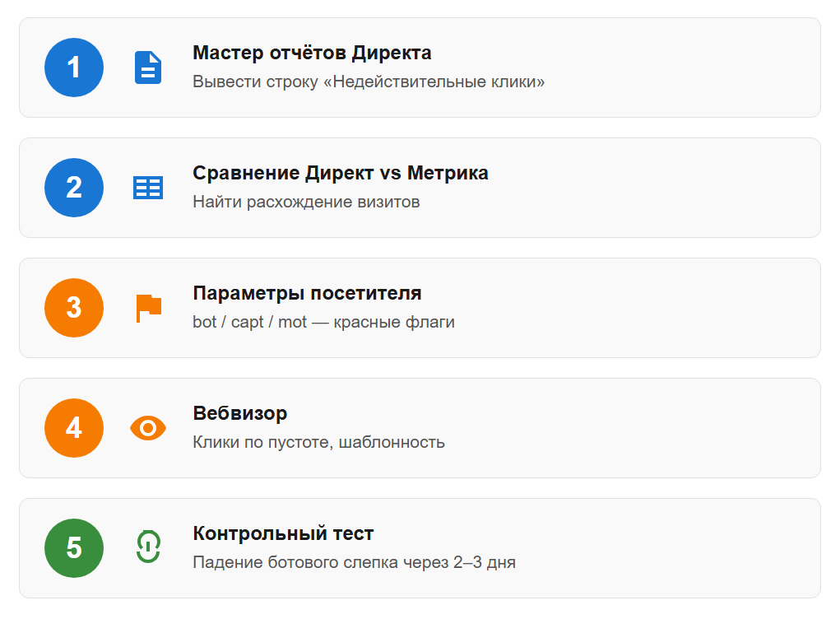Select the orange step 4 circle

(74, 428)
